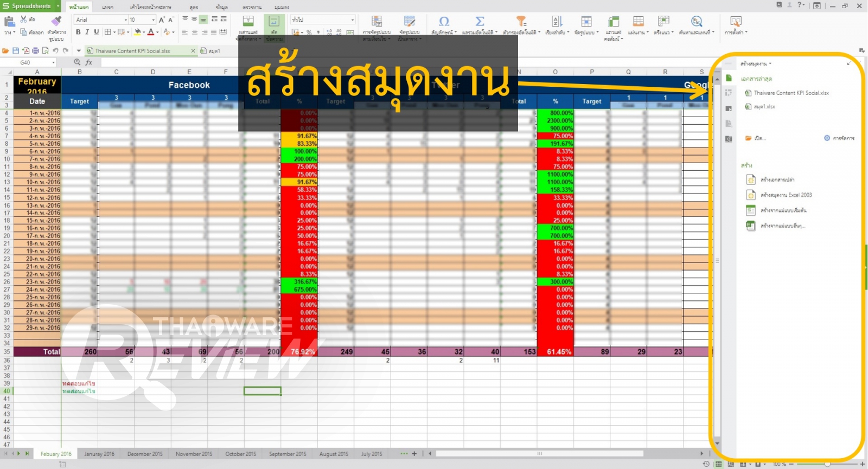Click the add new sheet plus button

pos(414,454)
